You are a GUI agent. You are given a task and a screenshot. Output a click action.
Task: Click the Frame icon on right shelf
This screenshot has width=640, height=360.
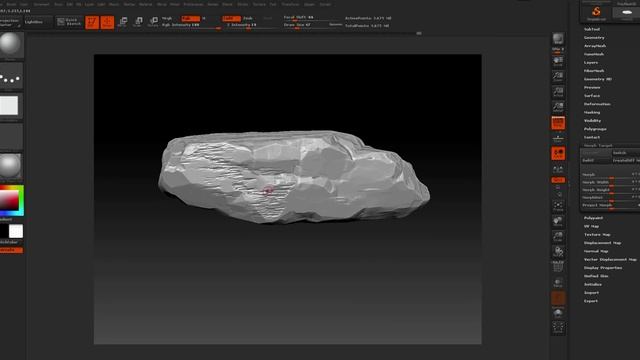(558, 206)
